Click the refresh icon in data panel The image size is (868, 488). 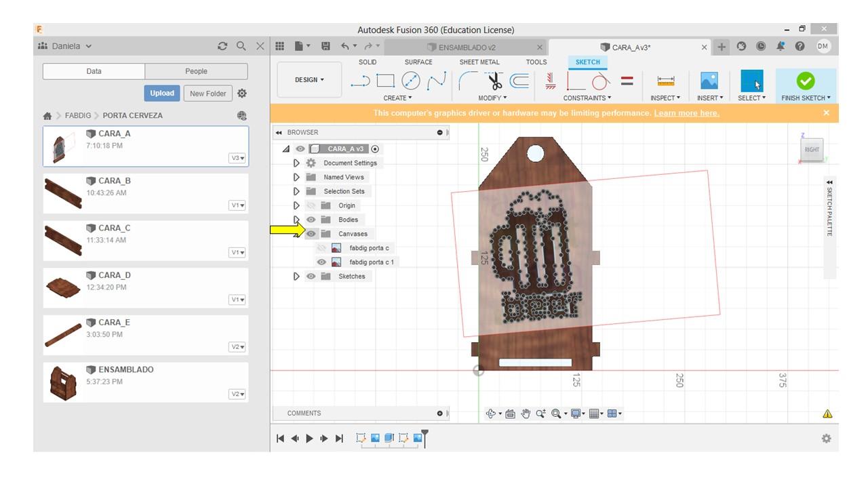[x=222, y=46]
